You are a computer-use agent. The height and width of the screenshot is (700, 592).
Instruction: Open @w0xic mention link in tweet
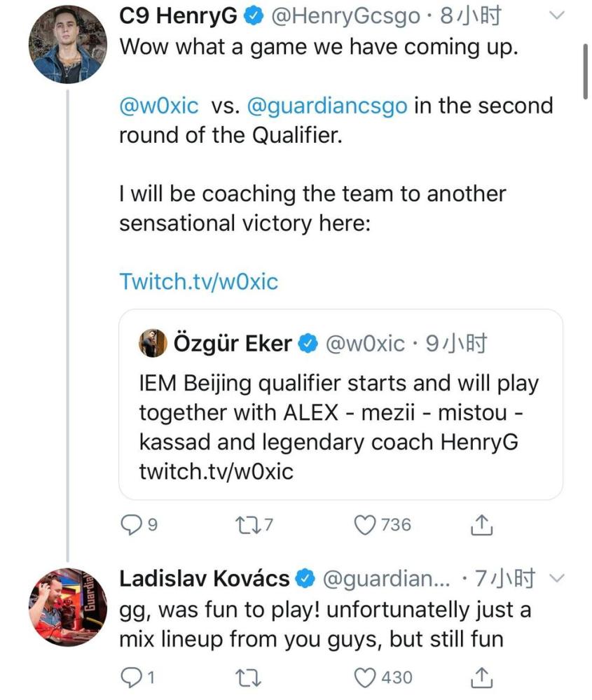click(160, 106)
